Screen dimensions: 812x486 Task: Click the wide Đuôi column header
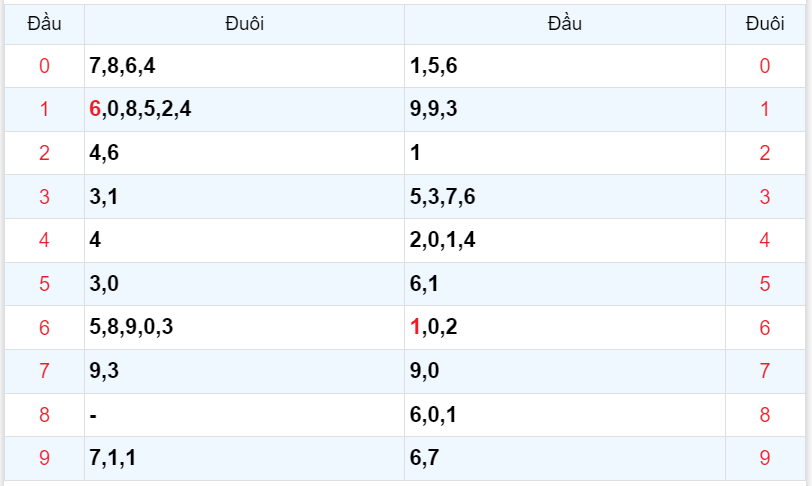(245, 24)
